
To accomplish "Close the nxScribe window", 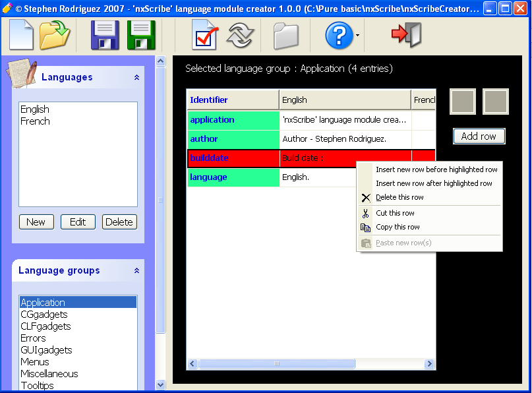I will [521, 9].
